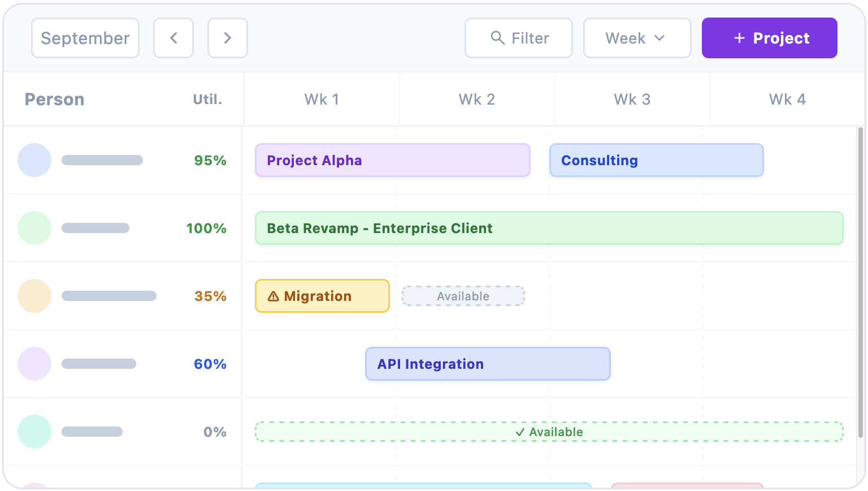
Task: Click the search magnifier icon in Filter
Action: click(x=497, y=38)
